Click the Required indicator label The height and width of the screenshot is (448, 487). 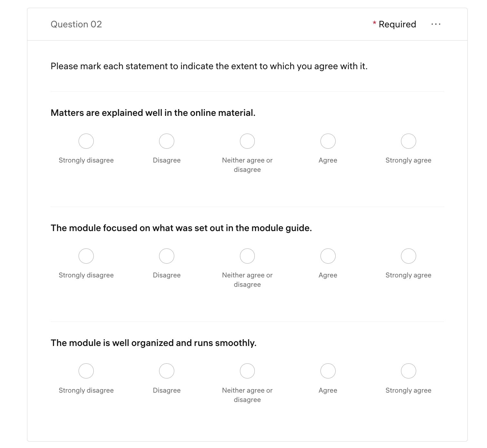(397, 24)
